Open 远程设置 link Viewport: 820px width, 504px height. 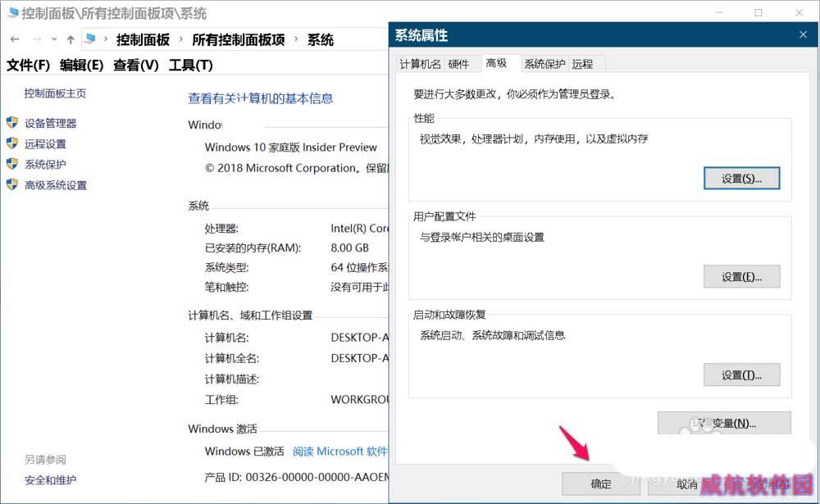[45, 143]
